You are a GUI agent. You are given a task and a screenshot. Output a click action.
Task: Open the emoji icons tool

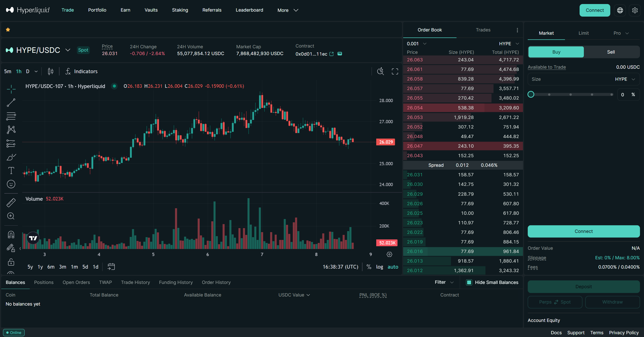(x=11, y=184)
